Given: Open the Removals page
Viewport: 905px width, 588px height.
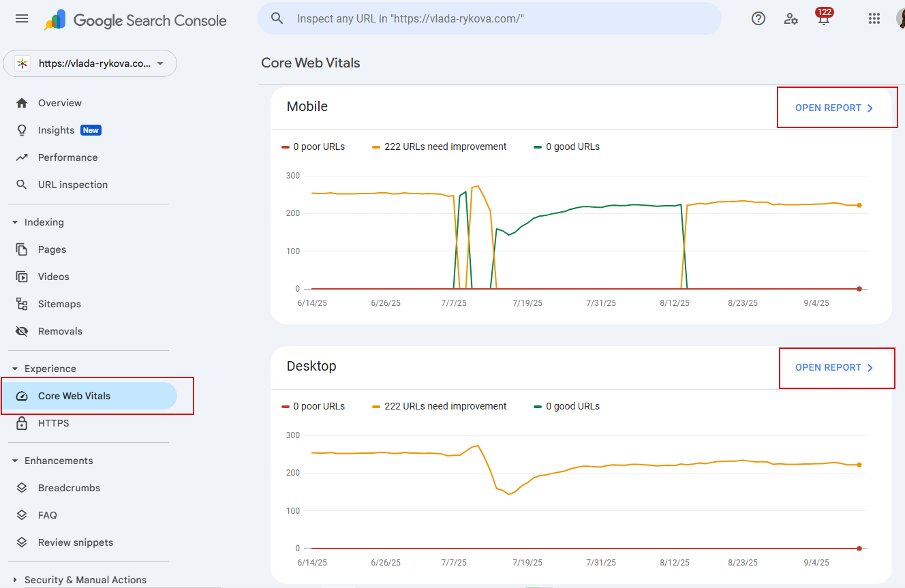Looking at the screenshot, I should [x=60, y=331].
